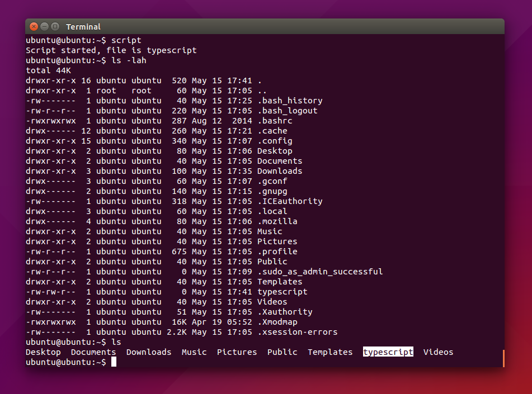Image resolution: width=532 pixels, height=394 pixels.
Task: Click the 'total 44K' line
Action: point(49,70)
